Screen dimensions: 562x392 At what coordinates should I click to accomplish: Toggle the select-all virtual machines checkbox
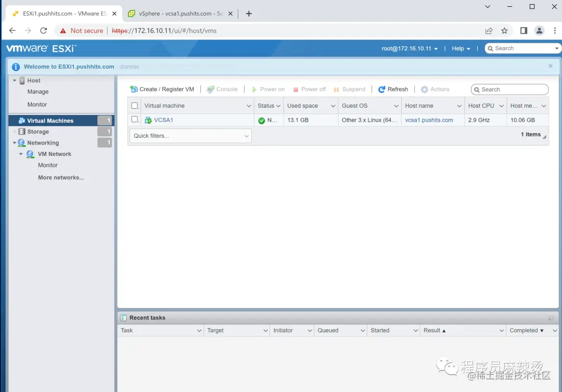pos(134,106)
